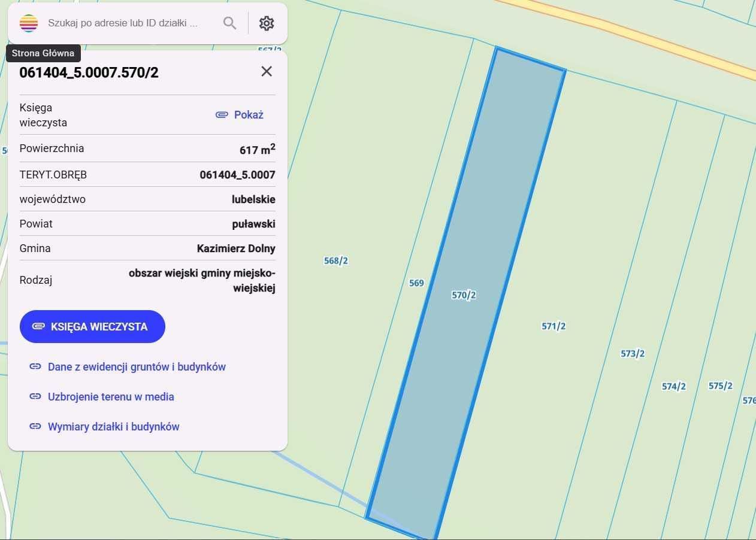
Task: Click the TERYT.OBRĘB value 061404_5.0007
Action: 237,175
